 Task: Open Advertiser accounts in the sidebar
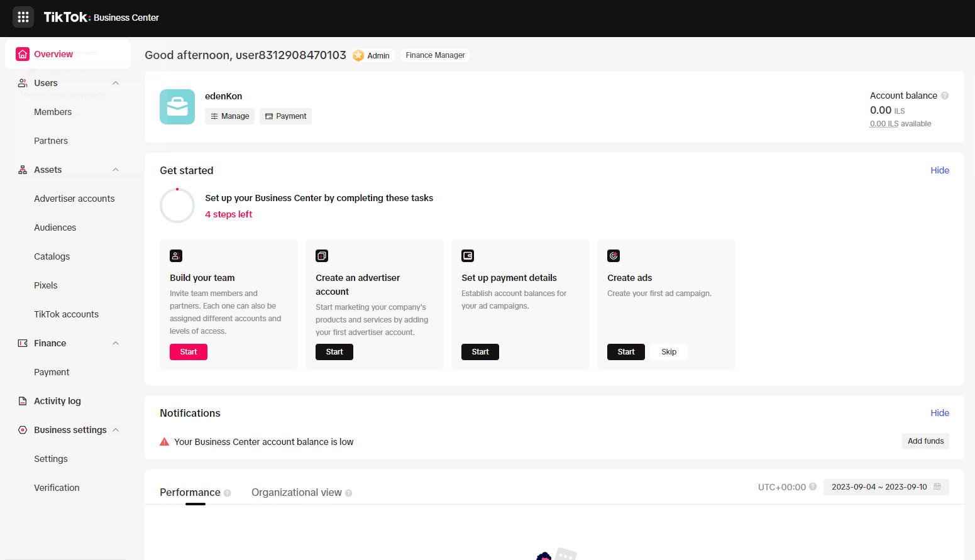(74, 199)
